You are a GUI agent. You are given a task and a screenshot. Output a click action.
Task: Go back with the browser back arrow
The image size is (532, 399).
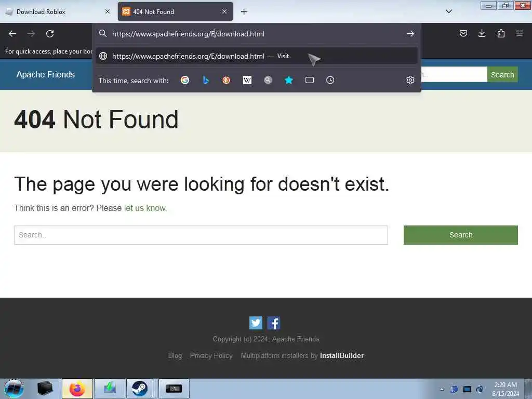click(x=12, y=34)
